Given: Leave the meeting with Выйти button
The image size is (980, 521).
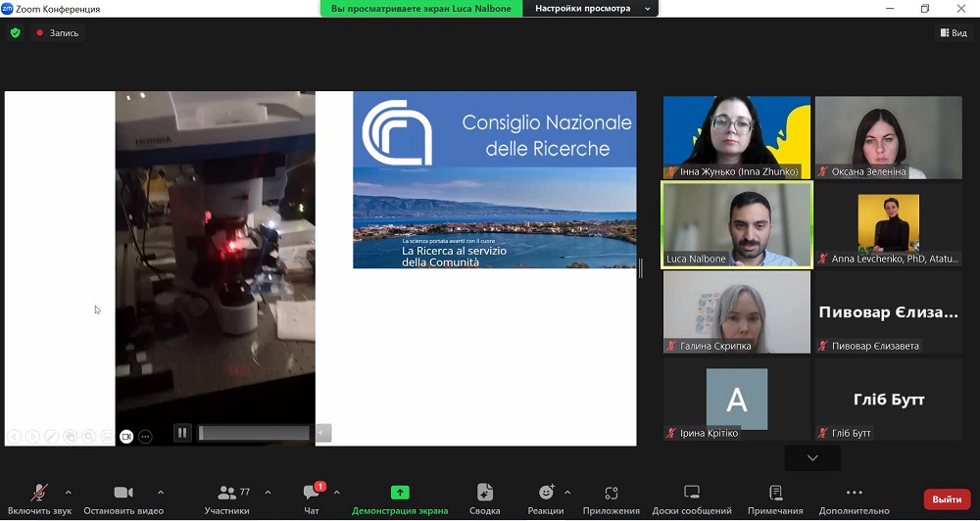Looking at the screenshot, I should click(x=946, y=499).
